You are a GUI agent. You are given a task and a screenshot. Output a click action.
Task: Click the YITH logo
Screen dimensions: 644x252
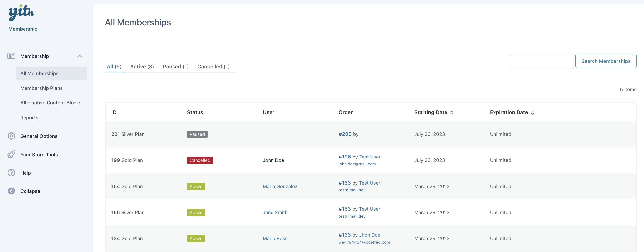pos(21,12)
